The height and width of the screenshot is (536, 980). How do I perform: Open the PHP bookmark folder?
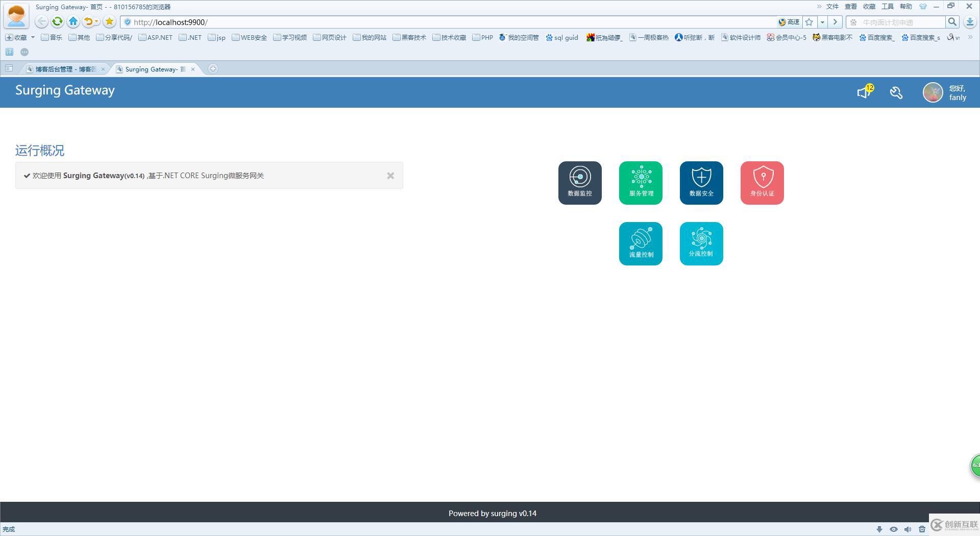pyautogui.click(x=483, y=37)
